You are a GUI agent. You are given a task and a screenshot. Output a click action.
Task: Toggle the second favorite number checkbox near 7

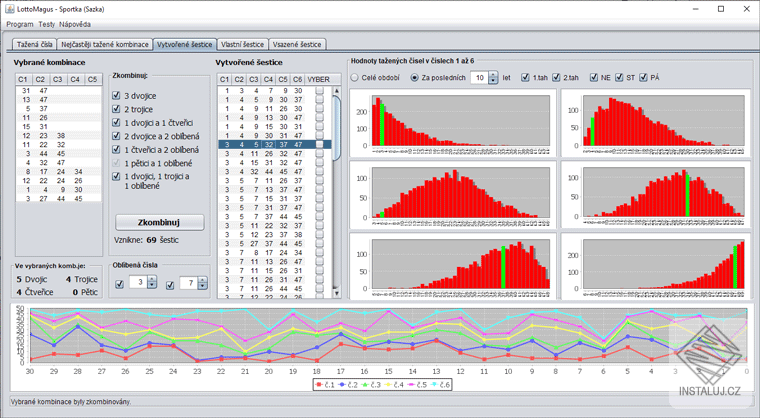coord(170,285)
